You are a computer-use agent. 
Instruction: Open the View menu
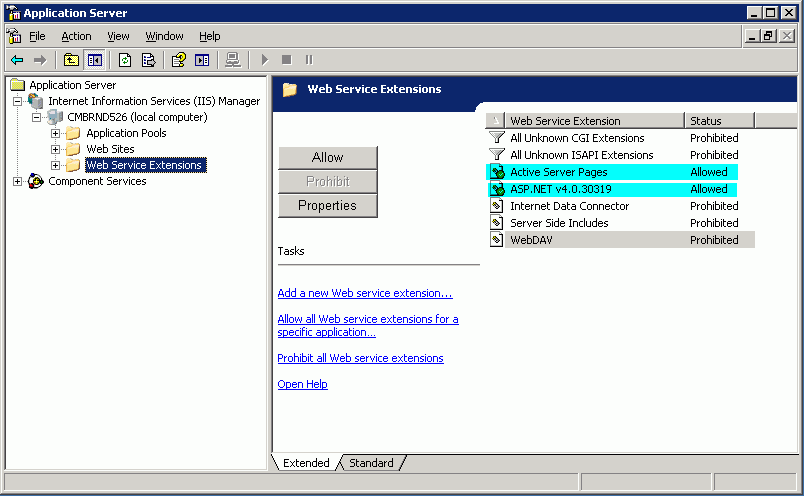118,36
